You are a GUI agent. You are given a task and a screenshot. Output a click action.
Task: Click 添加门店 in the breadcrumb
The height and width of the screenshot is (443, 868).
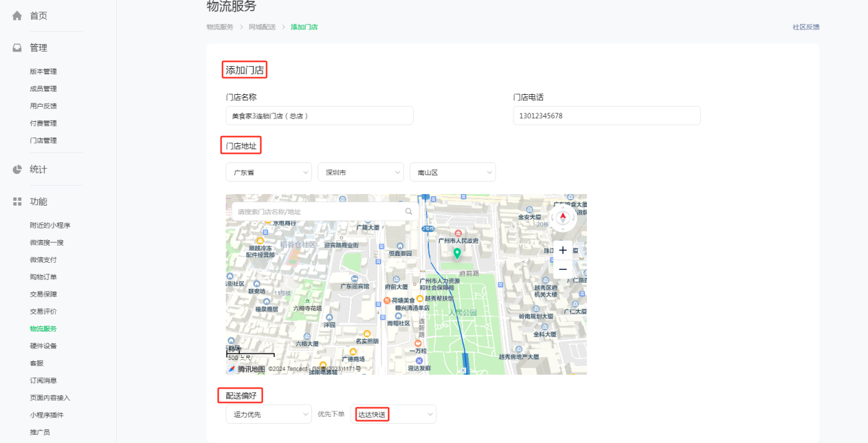pyautogui.click(x=304, y=27)
